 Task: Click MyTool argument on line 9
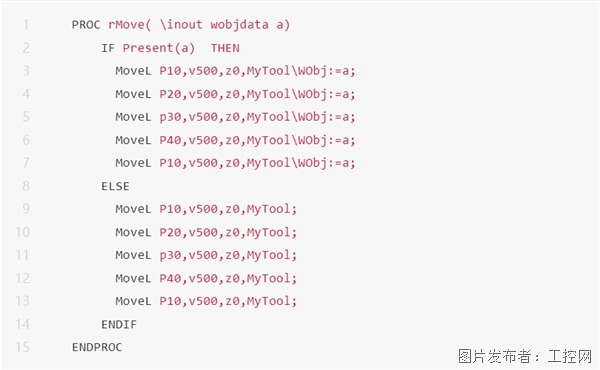[268, 209]
